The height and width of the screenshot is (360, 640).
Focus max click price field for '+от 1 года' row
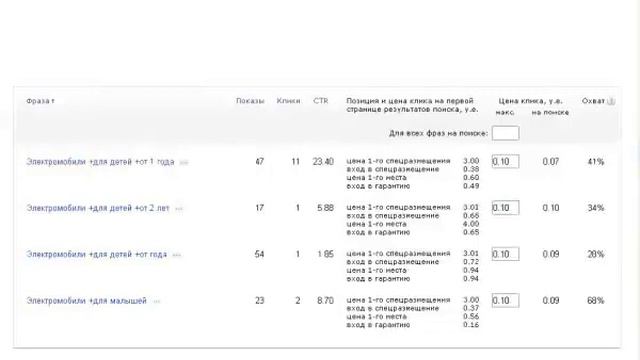(x=505, y=162)
